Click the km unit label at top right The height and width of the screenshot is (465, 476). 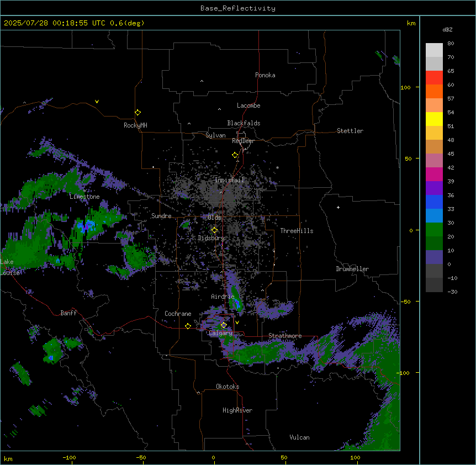(411, 23)
